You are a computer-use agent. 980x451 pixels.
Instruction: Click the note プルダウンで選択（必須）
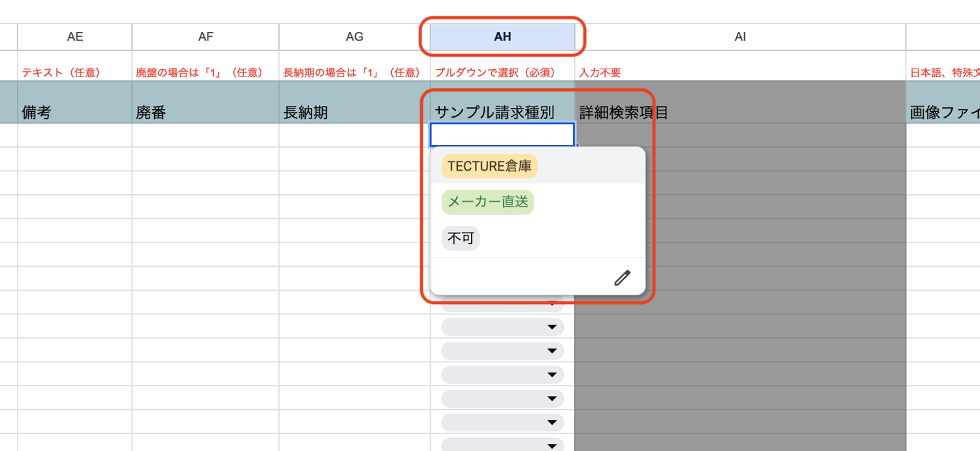tap(495, 73)
